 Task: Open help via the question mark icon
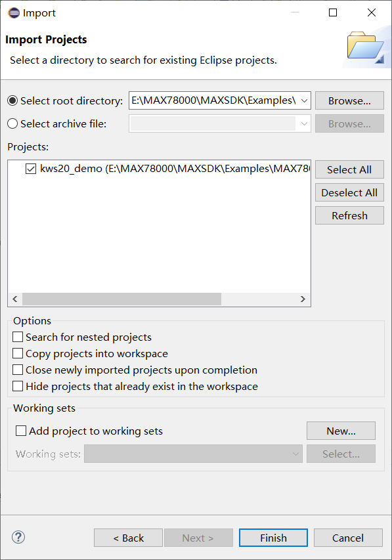[18, 537]
